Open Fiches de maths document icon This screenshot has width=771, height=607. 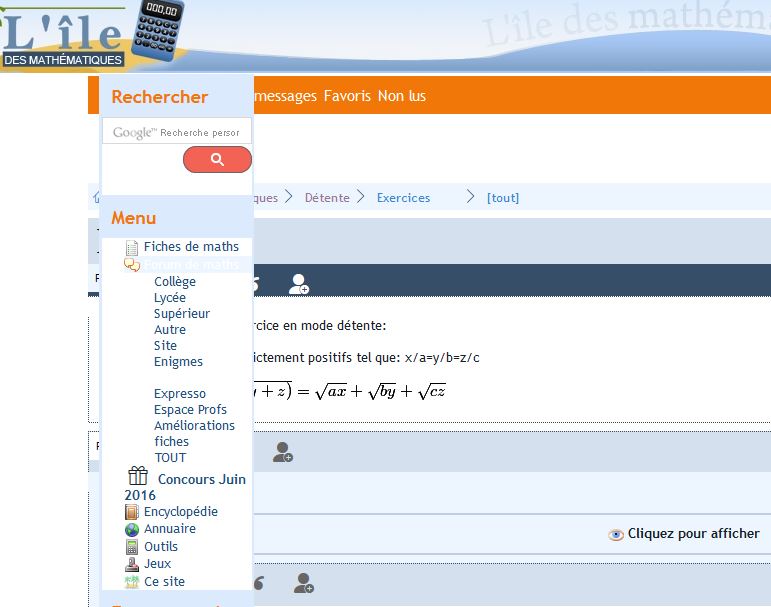(x=133, y=247)
